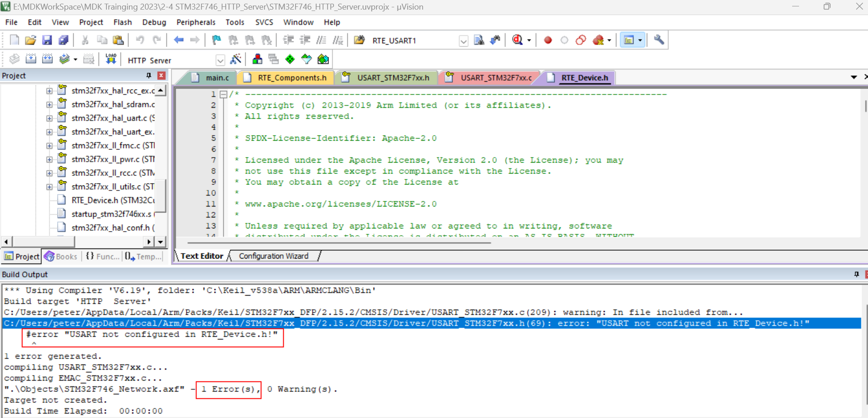Click the Build target icon
This screenshot has height=418, width=868.
point(31,59)
